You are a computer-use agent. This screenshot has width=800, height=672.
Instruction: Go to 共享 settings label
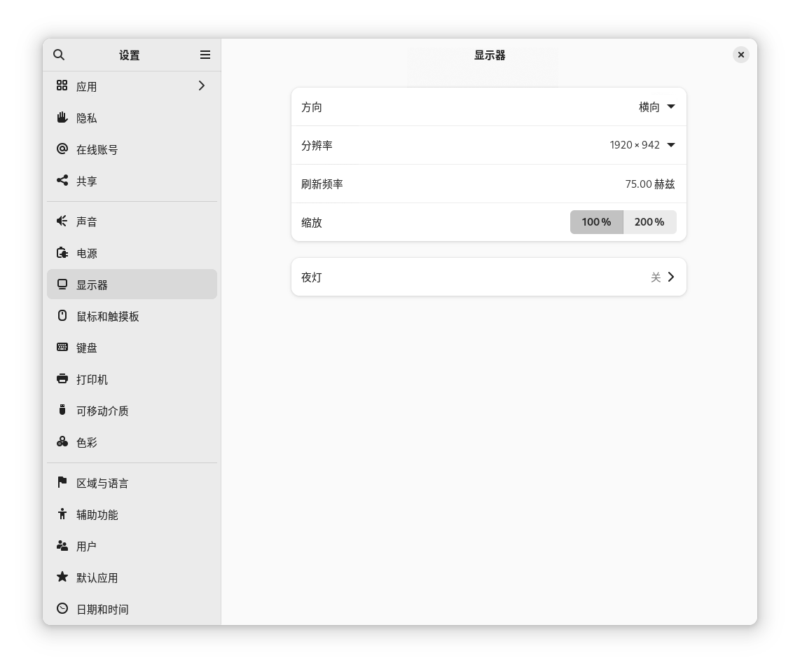pyautogui.click(x=87, y=181)
